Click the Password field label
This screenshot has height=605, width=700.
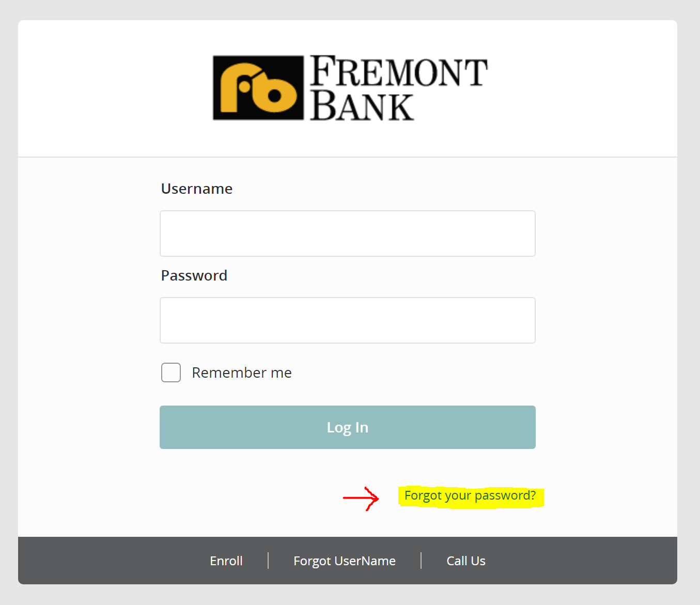[x=194, y=275]
